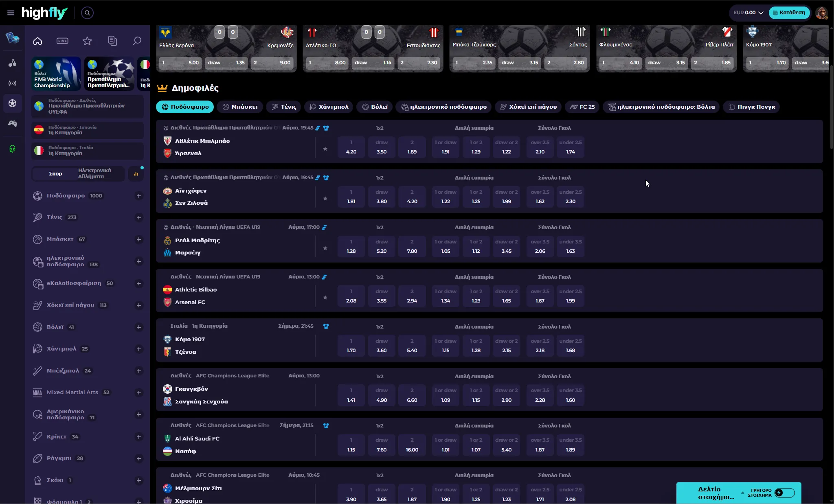Click the sidebar magnifier search icon
Screen dimensions: 834x504
tap(137, 41)
